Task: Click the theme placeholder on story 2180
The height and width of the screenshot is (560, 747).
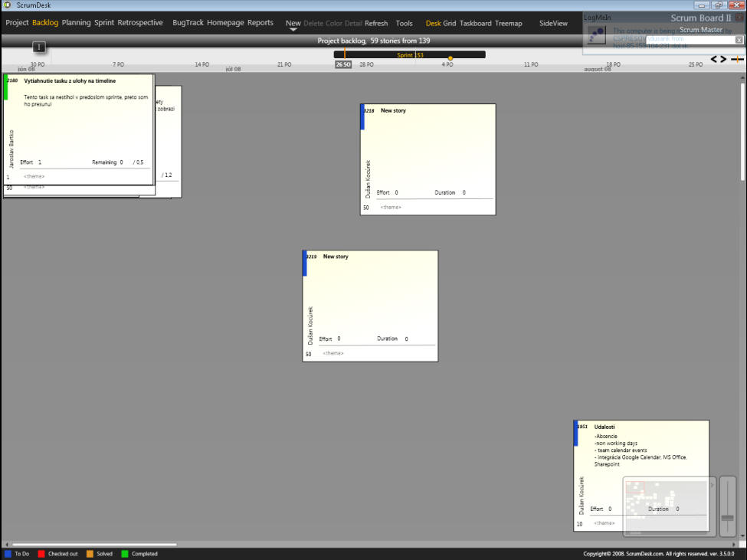Action: 34,177
